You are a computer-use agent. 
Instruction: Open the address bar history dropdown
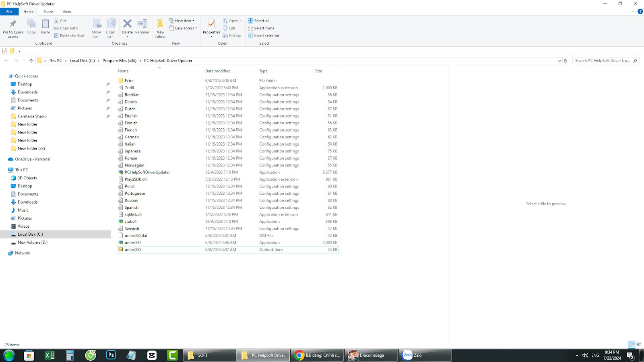(559, 61)
